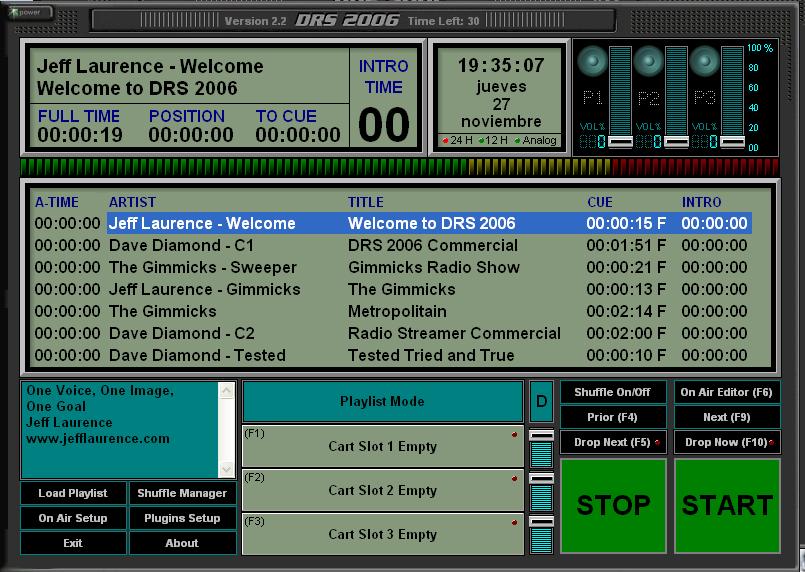Skip to Next track (F9)

(x=727, y=417)
